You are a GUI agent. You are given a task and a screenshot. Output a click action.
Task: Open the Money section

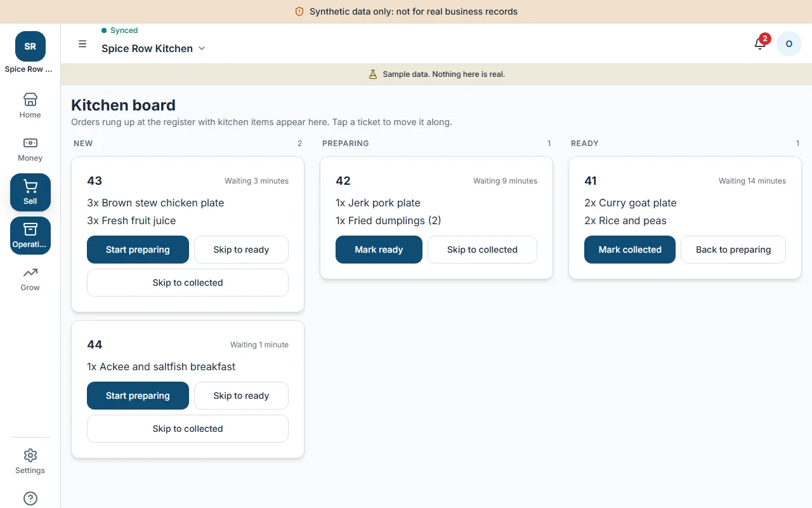pyautogui.click(x=30, y=149)
